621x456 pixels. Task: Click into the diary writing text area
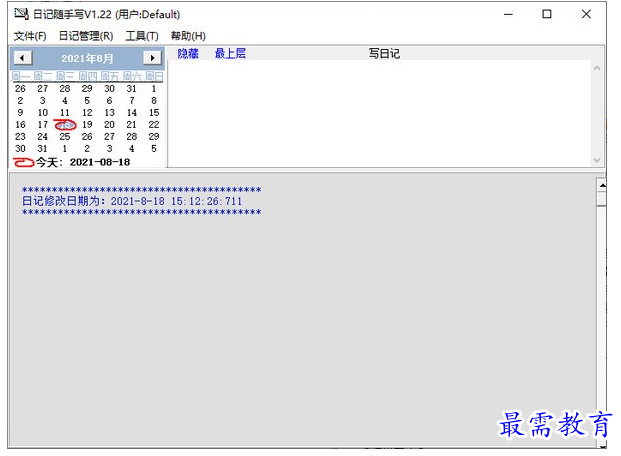[x=379, y=114]
